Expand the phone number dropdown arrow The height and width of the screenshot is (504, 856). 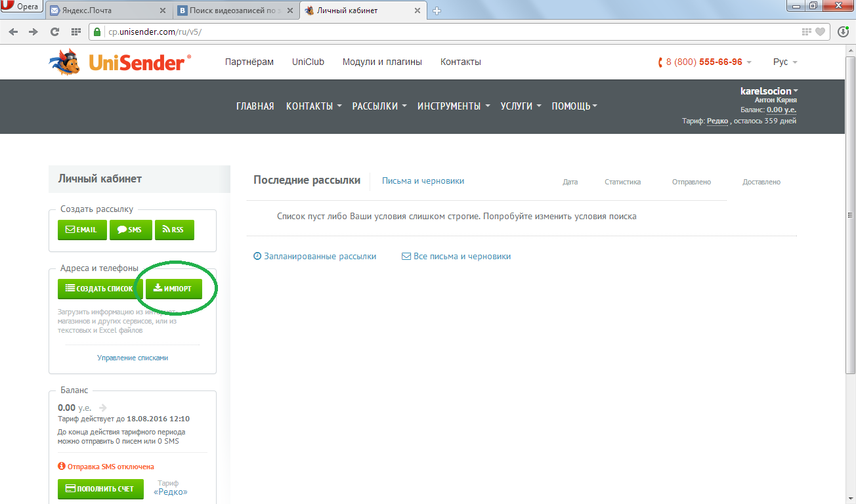[x=750, y=62]
